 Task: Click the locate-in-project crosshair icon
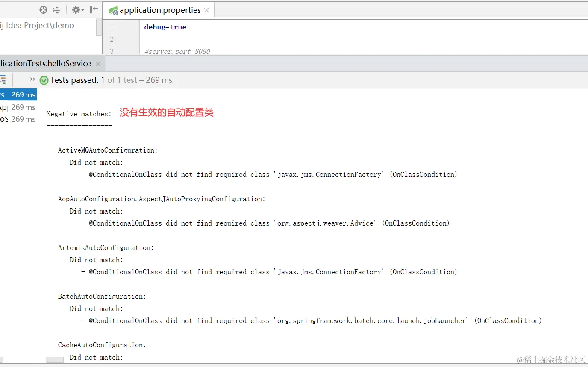[x=43, y=9]
